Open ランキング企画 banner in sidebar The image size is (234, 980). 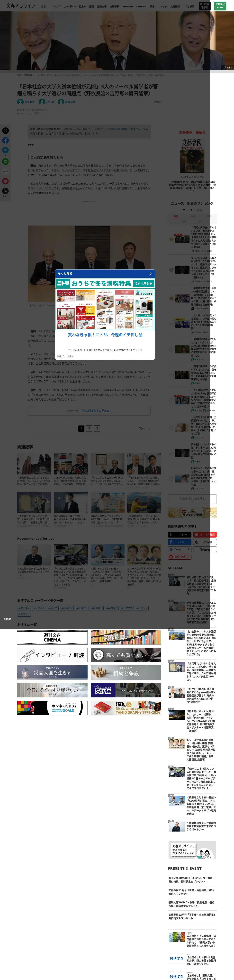(192, 512)
